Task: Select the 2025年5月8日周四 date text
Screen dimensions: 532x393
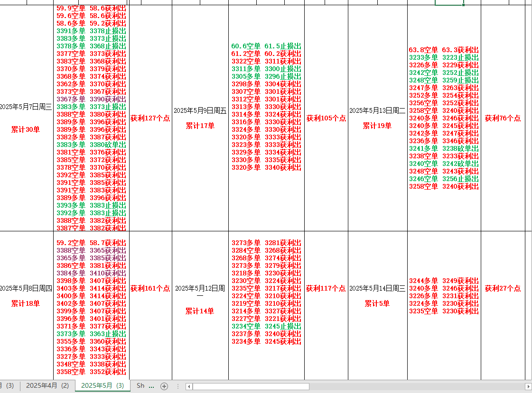Action: click(26, 288)
